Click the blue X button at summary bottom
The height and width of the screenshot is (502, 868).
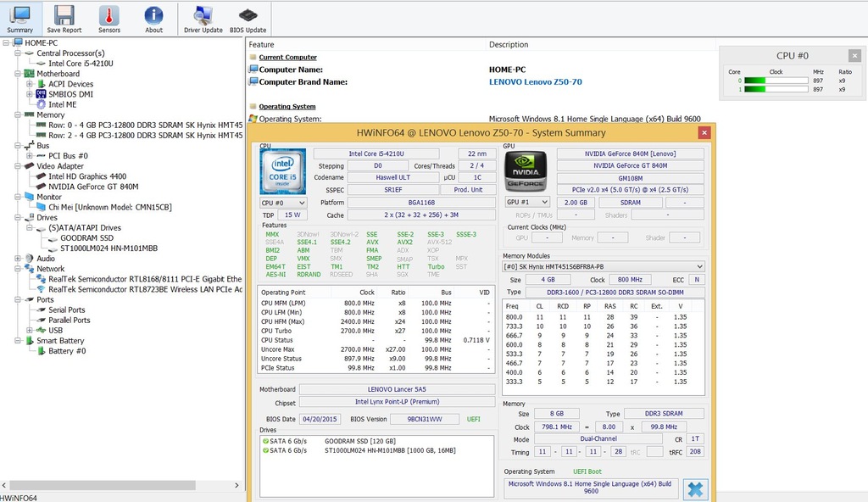[695, 489]
